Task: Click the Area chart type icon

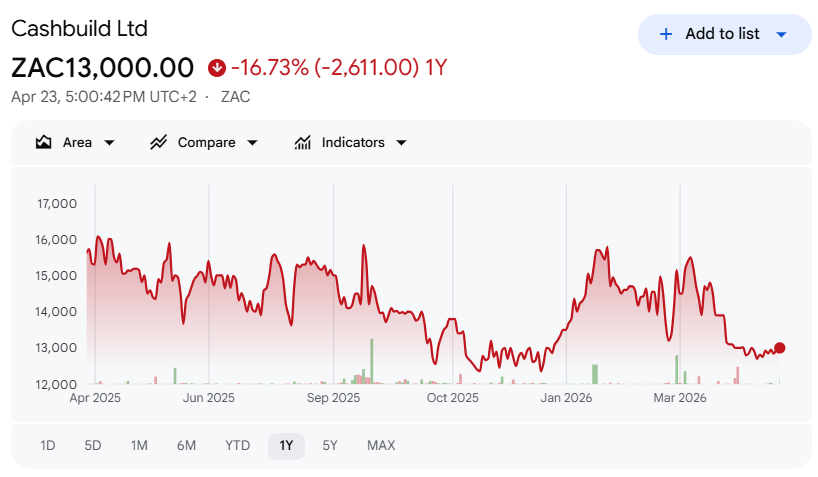Action: point(43,143)
